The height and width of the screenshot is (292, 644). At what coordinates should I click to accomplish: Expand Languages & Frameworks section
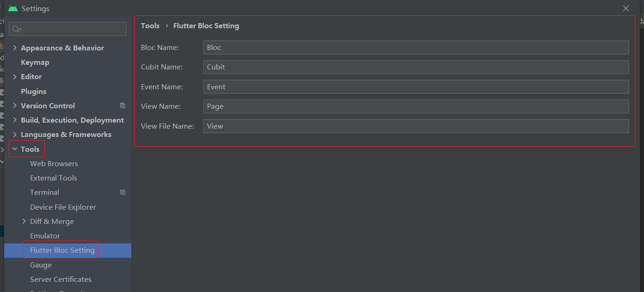15,134
